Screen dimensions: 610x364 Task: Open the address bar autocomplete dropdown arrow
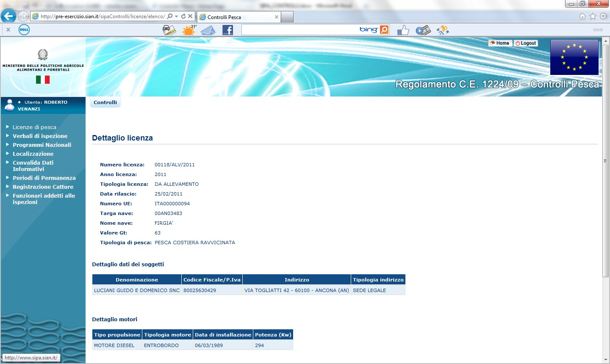pos(177,17)
